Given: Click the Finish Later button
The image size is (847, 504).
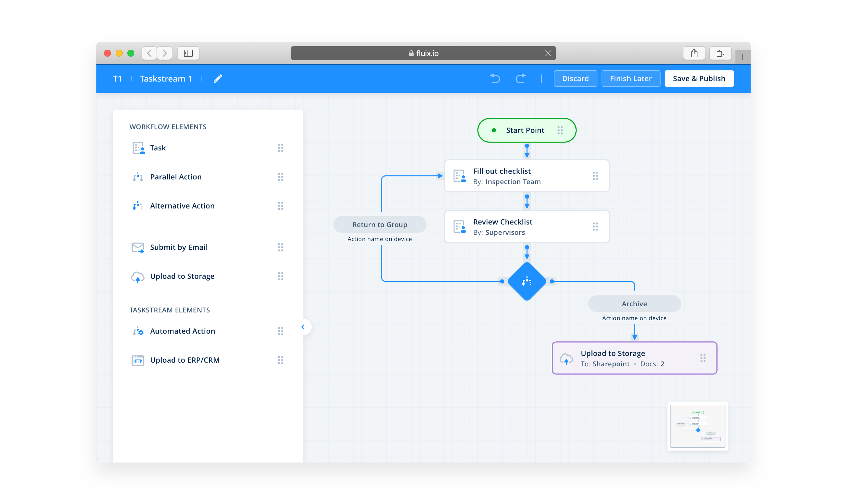Looking at the screenshot, I should point(630,79).
